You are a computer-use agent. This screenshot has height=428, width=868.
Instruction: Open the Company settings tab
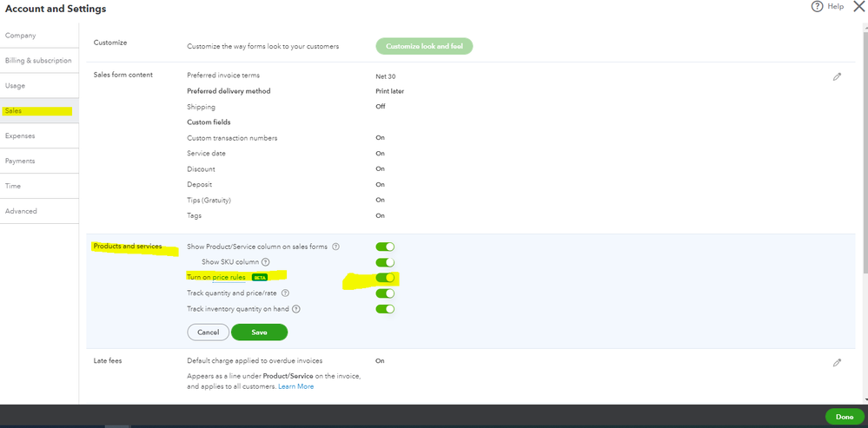(x=39, y=36)
